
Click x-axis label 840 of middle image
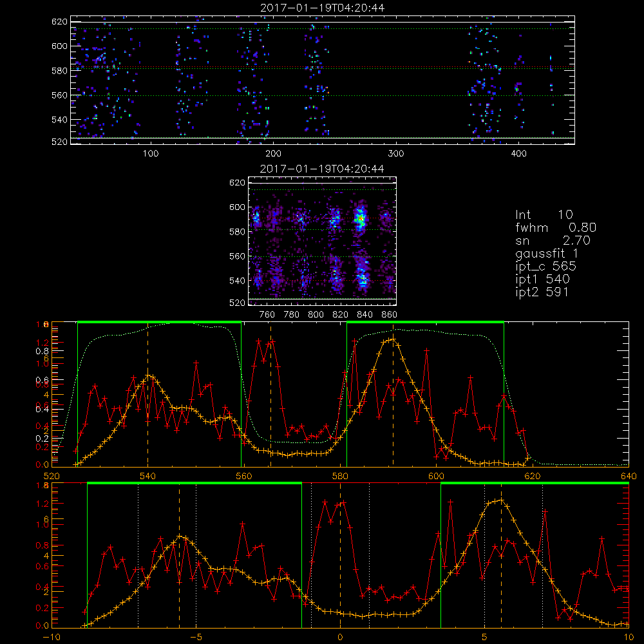365,315
